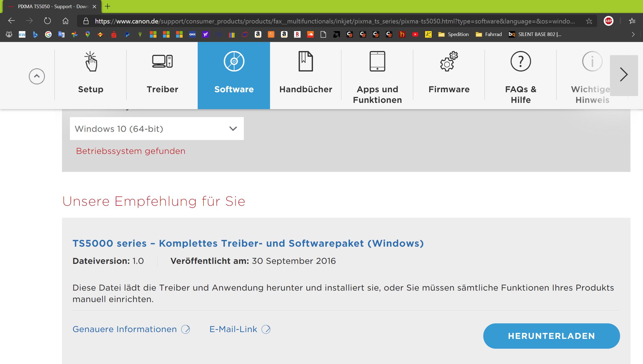The image size is (643, 364).
Task: Open the Spedition bookmarks folder
Action: pos(454,34)
